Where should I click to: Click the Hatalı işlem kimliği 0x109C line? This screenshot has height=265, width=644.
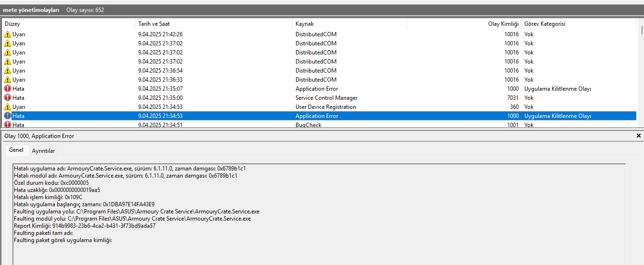[x=48, y=197]
